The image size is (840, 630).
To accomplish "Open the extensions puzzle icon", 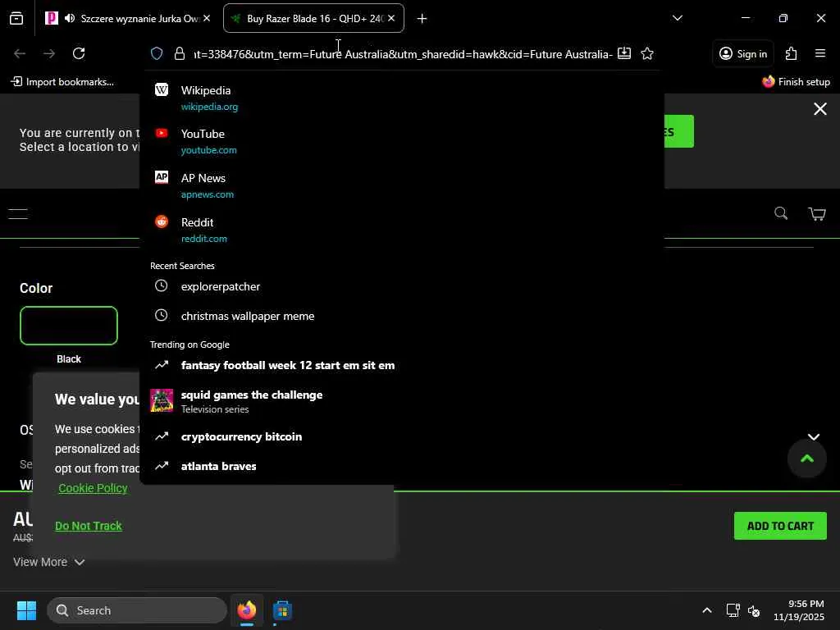I will click(792, 53).
